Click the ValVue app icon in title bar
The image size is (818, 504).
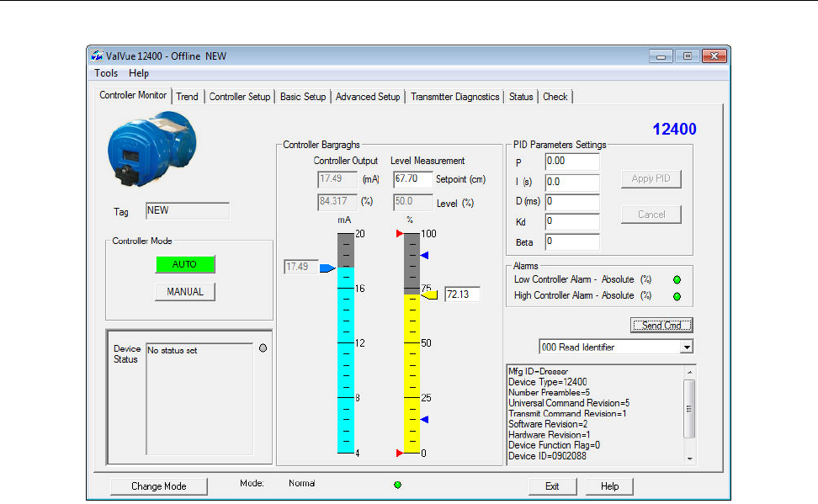[x=97, y=56]
